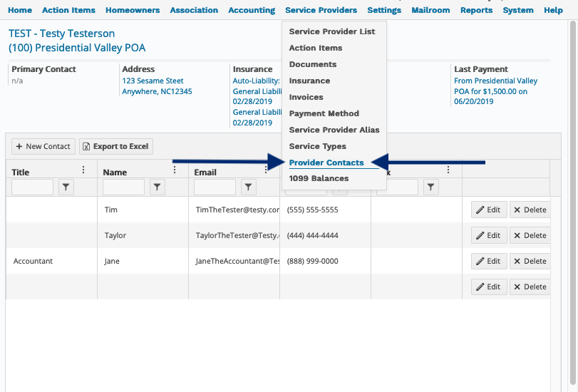
Task: Select the phone number (444) 444-4444
Action: pos(312,235)
